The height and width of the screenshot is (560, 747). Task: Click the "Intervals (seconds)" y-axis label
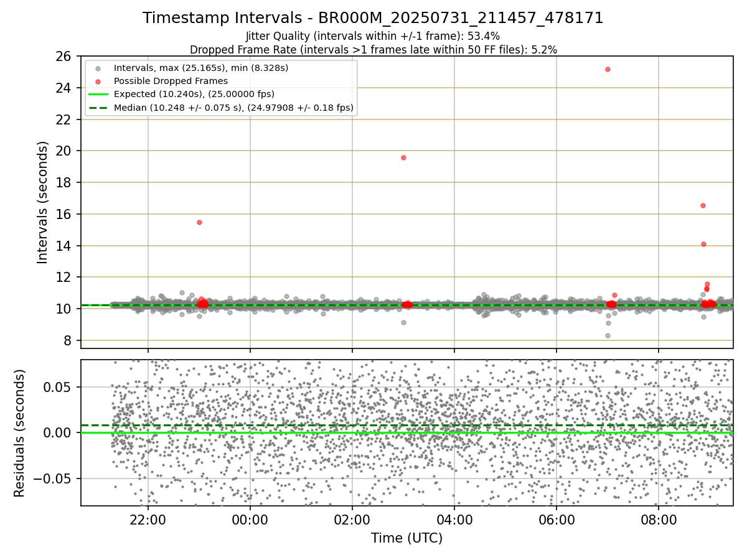pos(42,202)
